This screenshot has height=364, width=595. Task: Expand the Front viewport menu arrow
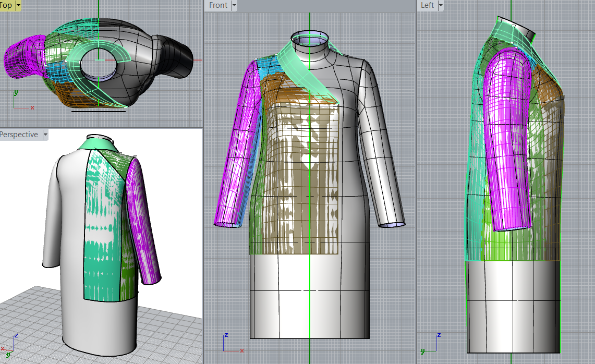tap(234, 5)
